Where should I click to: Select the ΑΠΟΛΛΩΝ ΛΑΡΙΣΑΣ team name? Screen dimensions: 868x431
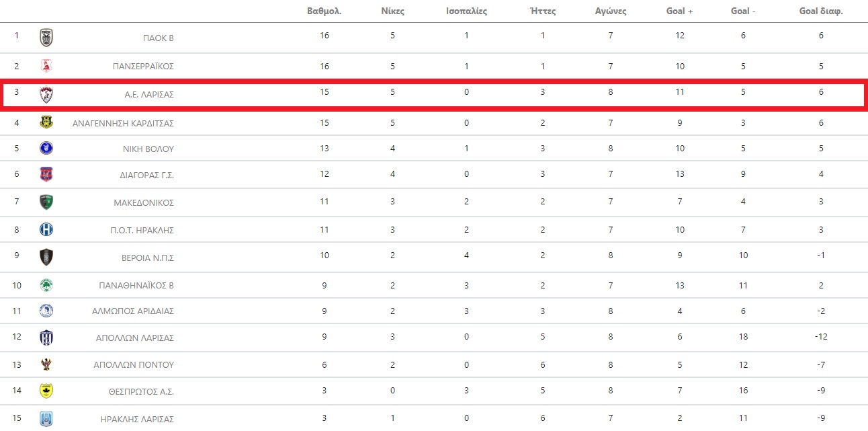[x=135, y=338]
